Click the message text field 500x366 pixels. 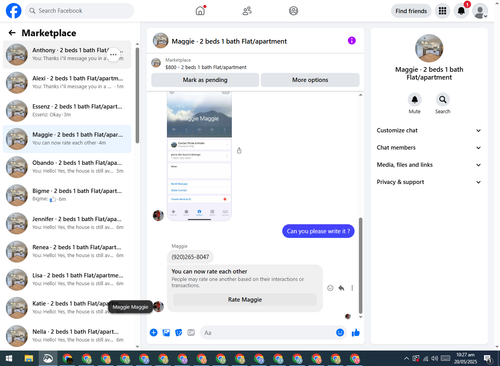coord(267,333)
